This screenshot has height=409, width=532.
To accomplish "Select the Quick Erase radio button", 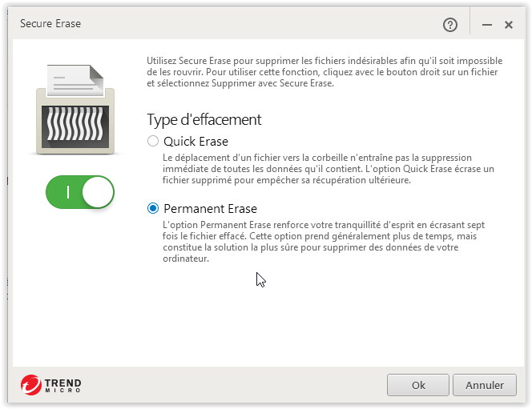I will [x=153, y=141].
